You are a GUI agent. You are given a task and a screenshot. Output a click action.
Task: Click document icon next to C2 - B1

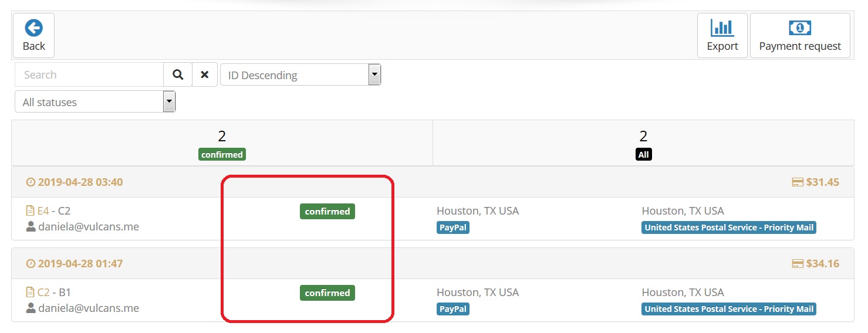tap(31, 293)
